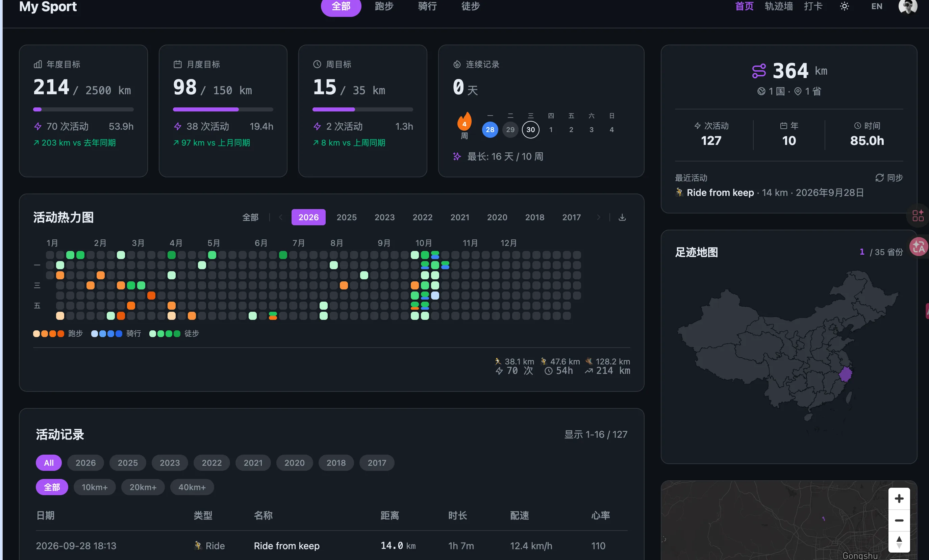929x560 pixels.
Task: Filter records by 10km+ distance
Action: [x=95, y=487]
